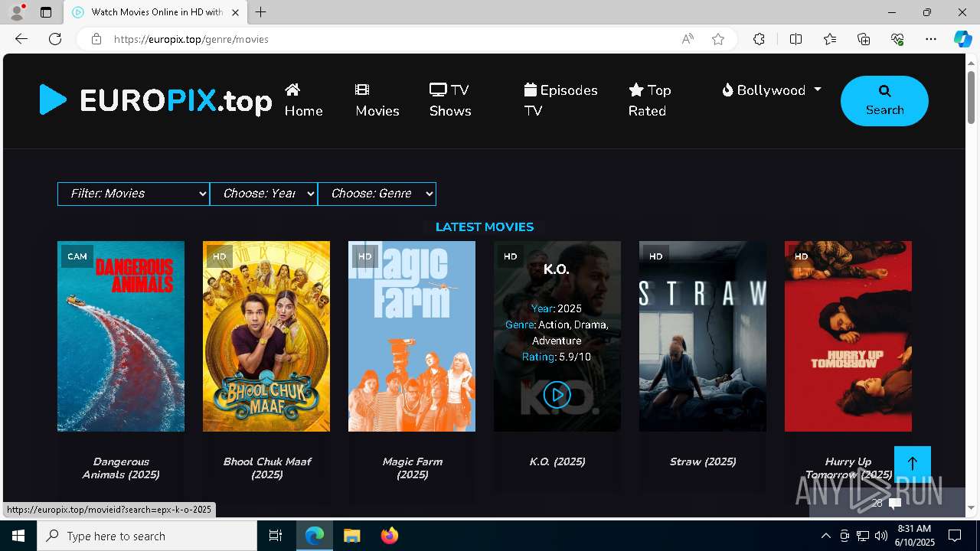Open the Hurry Up Tomorrow poster
This screenshot has height=551, width=980.
[848, 337]
